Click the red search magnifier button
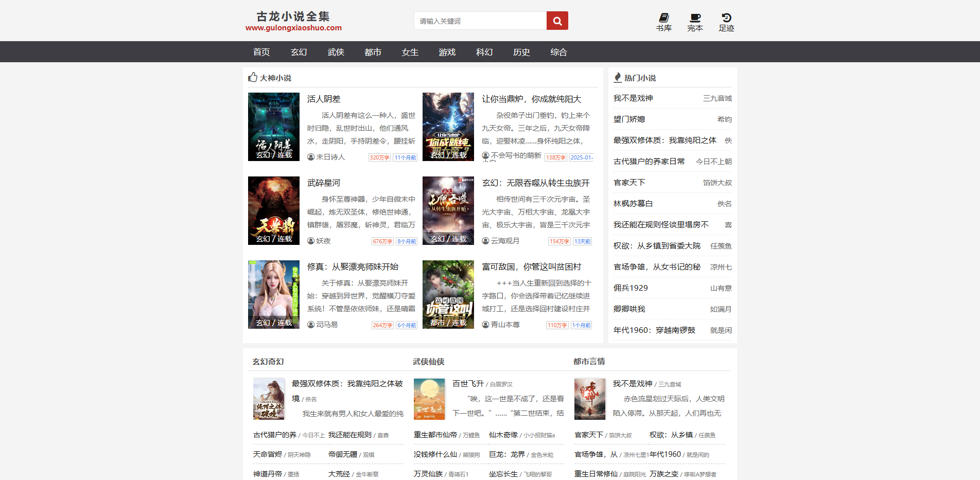 click(x=557, y=21)
